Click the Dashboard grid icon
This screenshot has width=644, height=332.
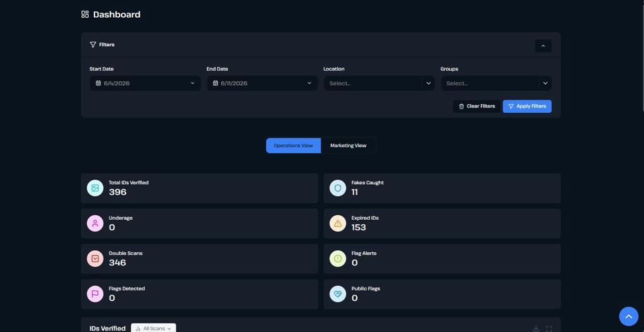click(85, 15)
